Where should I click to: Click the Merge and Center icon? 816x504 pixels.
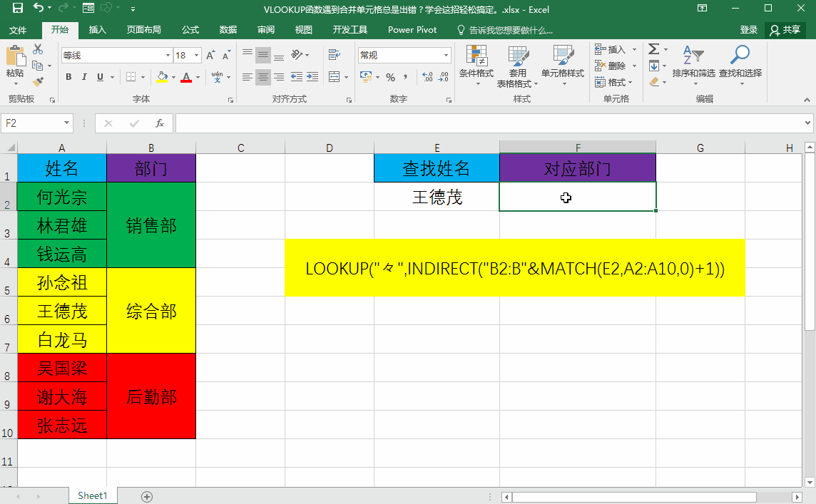pyautogui.click(x=335, y=77)
